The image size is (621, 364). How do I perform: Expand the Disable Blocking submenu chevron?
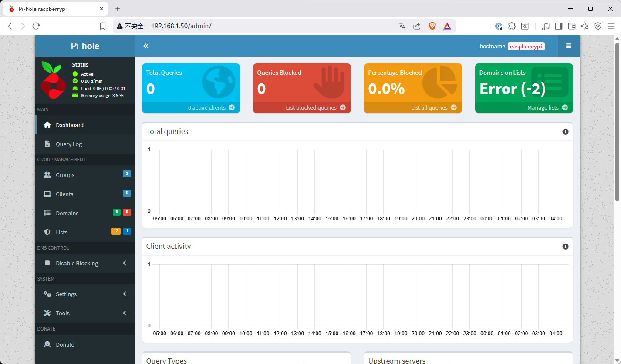[125, 263]
